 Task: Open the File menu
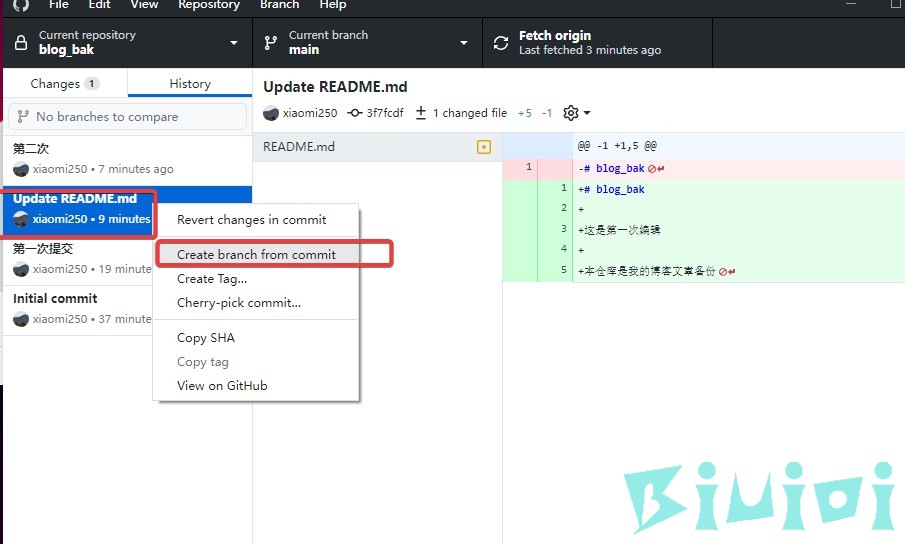[59, 5]
